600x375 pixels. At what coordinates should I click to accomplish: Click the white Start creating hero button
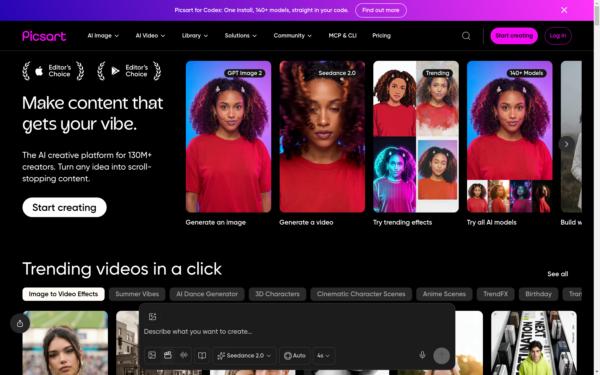tap(64, 207)
